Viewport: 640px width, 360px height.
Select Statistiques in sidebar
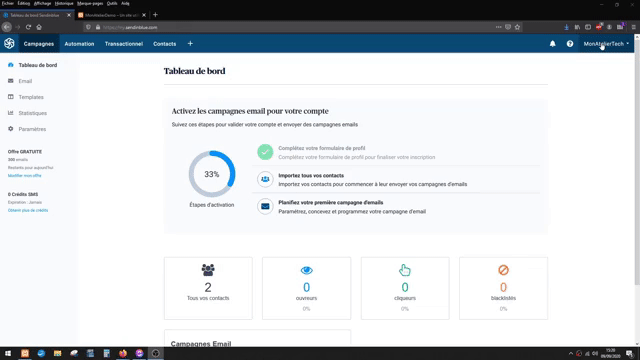tap(33, 113)
